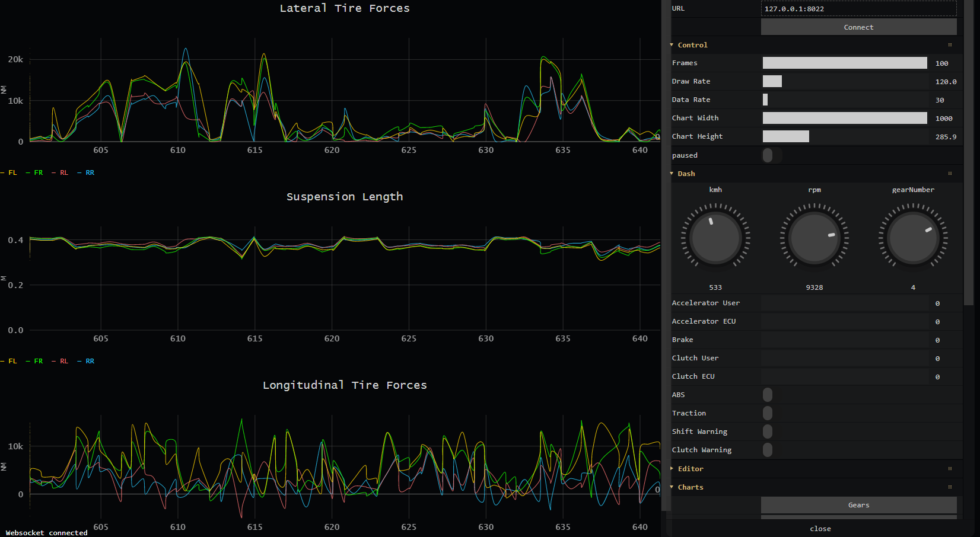Click the FL legend marker under Lateral Tire Forces

pyautogui.click(x=9, y=172)
